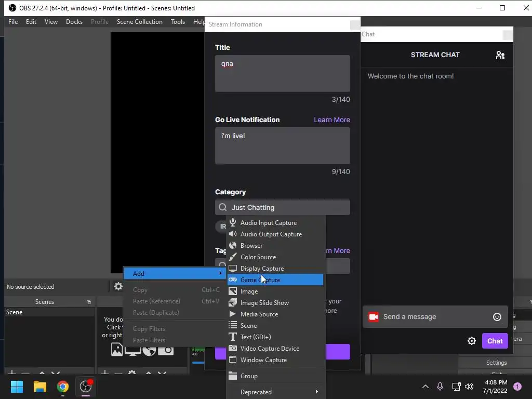The height and width of the screenshot is (399, 532).
Task: Close the Chat dock
Action: point(508,34)
